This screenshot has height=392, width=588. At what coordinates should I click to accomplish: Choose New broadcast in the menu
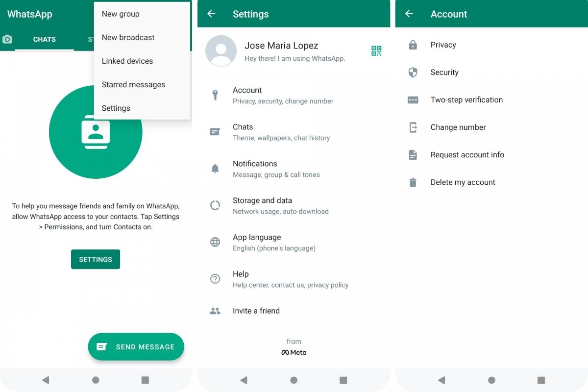pyautogui.click(x=142, y=37)
